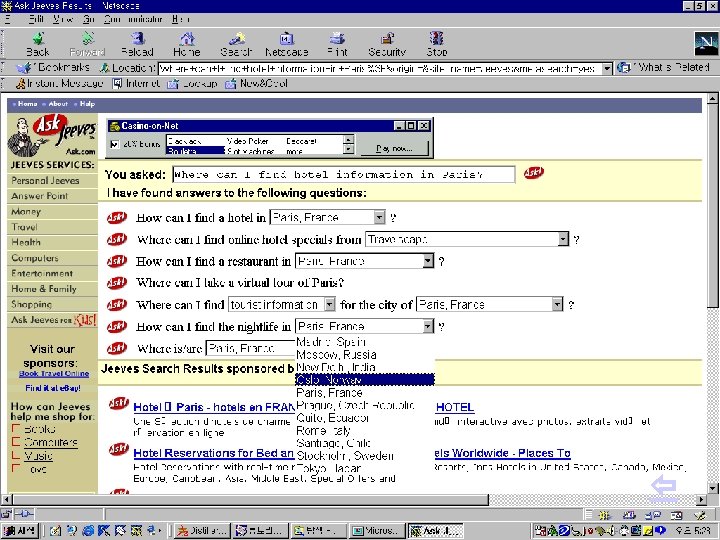Click the down arrow in the casino game list

(x=349, y=149)
